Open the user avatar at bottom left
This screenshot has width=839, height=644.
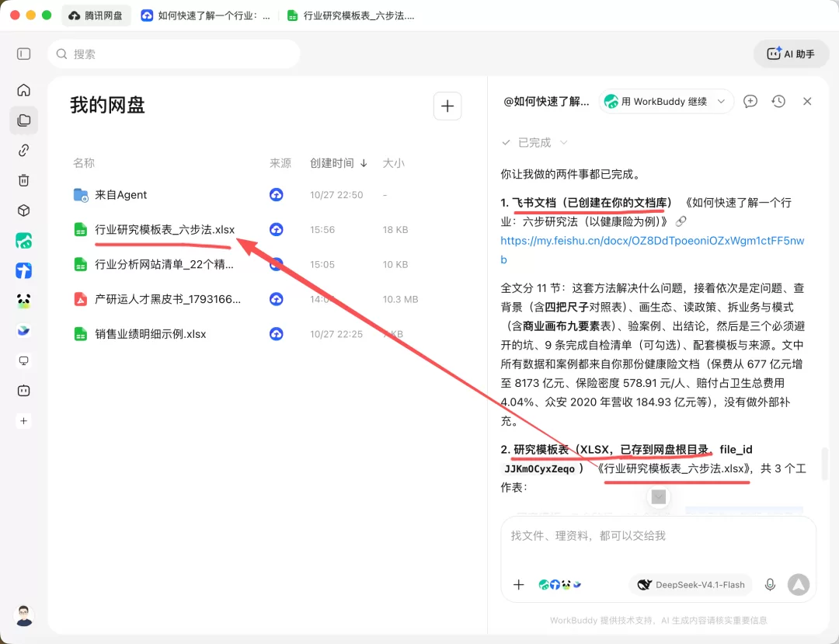[x=23, y=616]
